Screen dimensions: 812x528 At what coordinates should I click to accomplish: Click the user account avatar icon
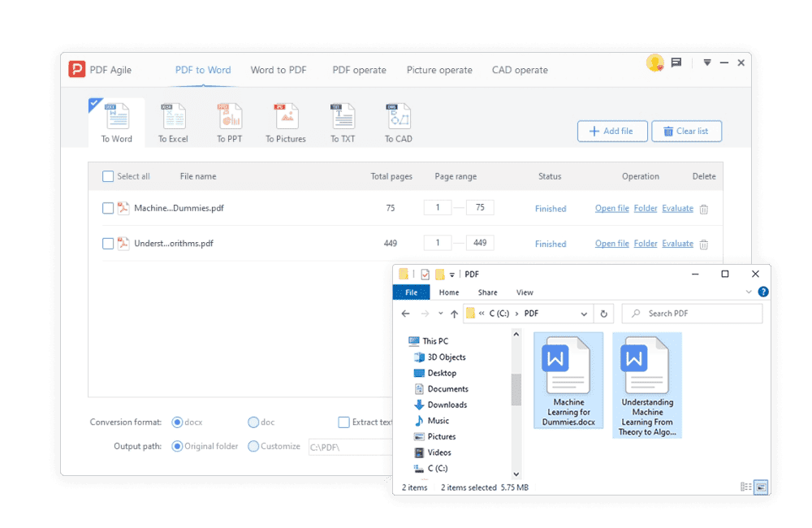(x=654, y=63)
